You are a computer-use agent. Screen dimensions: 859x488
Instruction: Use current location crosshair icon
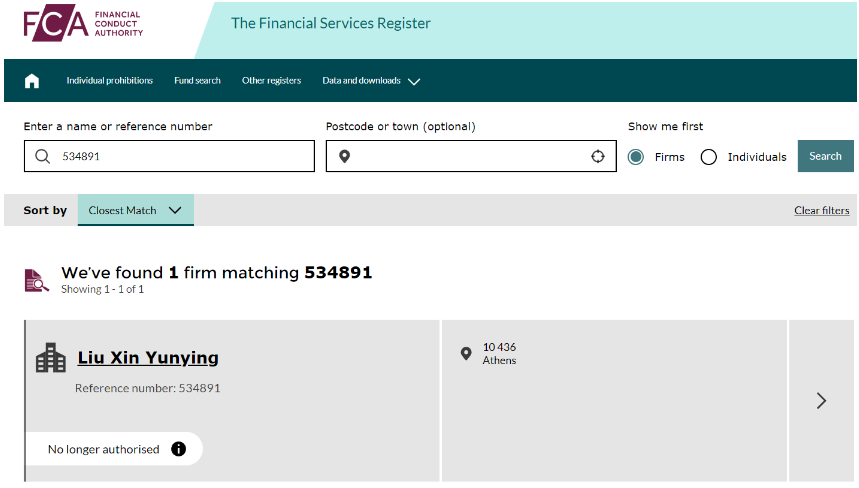pos(598,156)
